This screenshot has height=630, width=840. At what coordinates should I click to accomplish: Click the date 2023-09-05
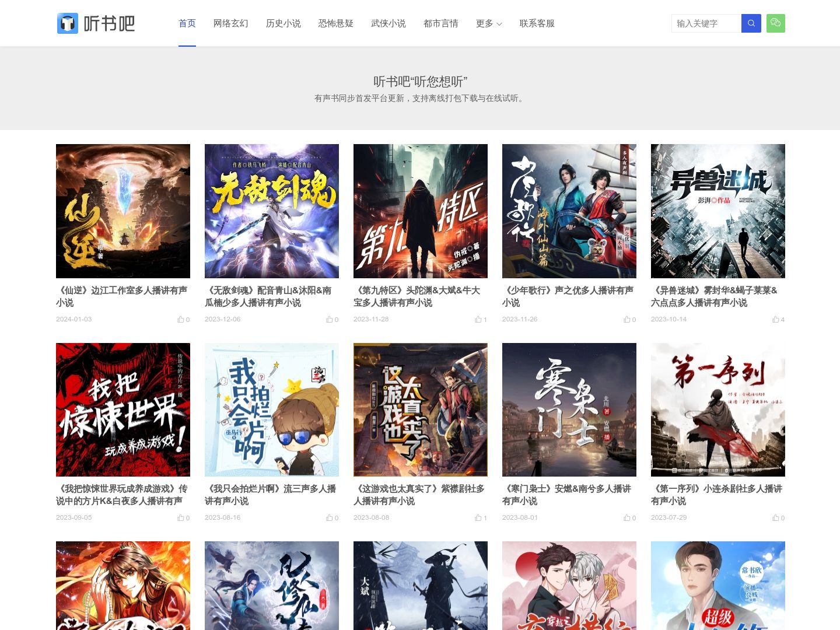(x=73, y=517)
